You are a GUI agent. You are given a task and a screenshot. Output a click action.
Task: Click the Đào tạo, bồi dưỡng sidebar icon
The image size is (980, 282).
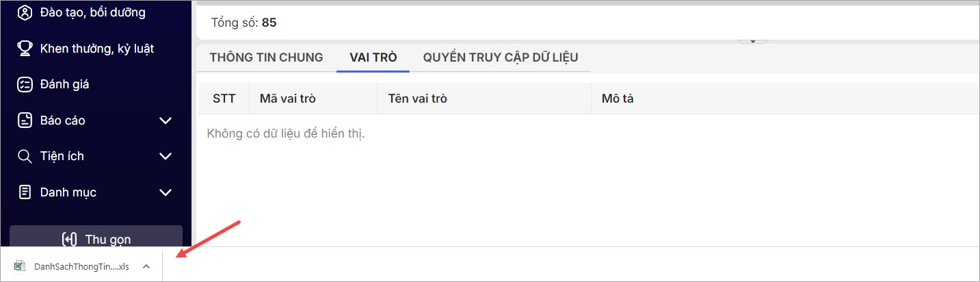coord(25,12)
